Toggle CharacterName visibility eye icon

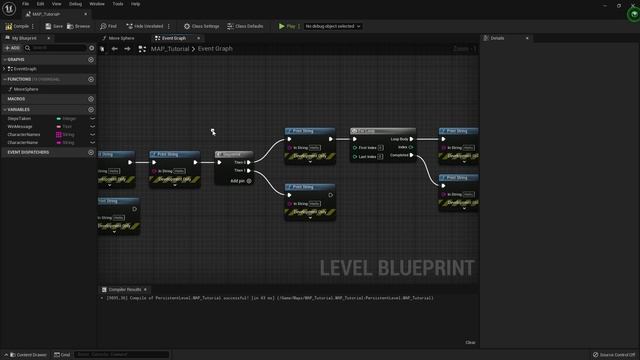pyautogui.click(x=92, y=142)
